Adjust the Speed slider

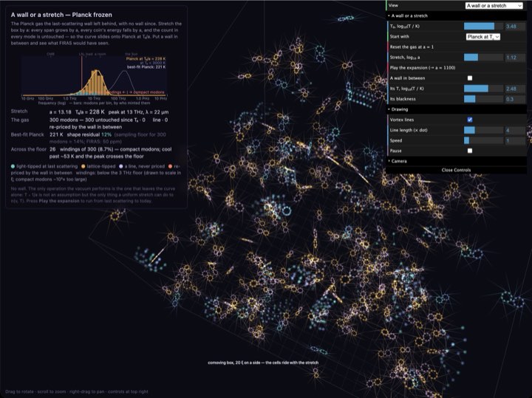483,140
